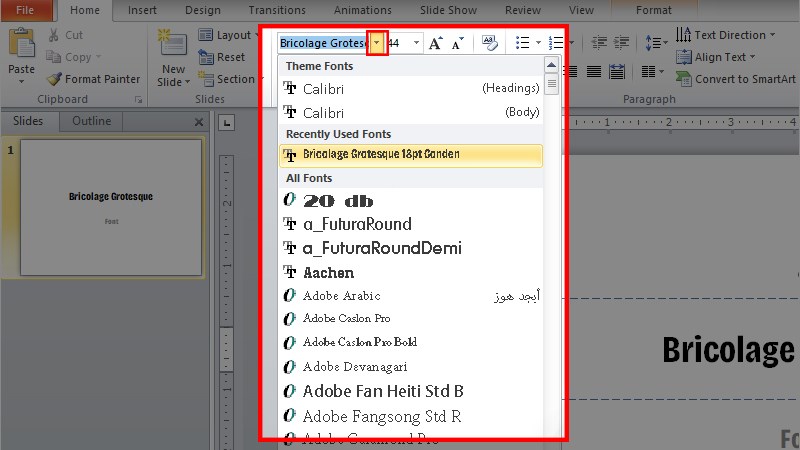Add a New Slide via its icon
Screen dimensions: 800x450
(x=172, y=43)
